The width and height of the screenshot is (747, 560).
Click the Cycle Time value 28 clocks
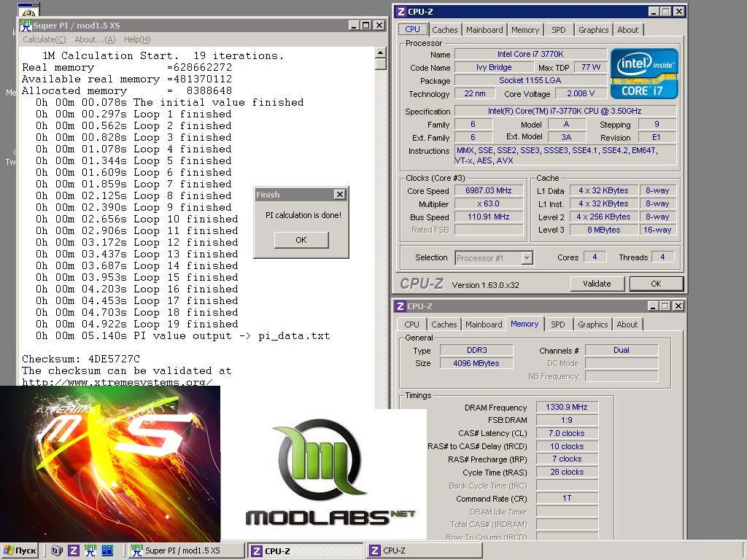(x=567, y=472)
